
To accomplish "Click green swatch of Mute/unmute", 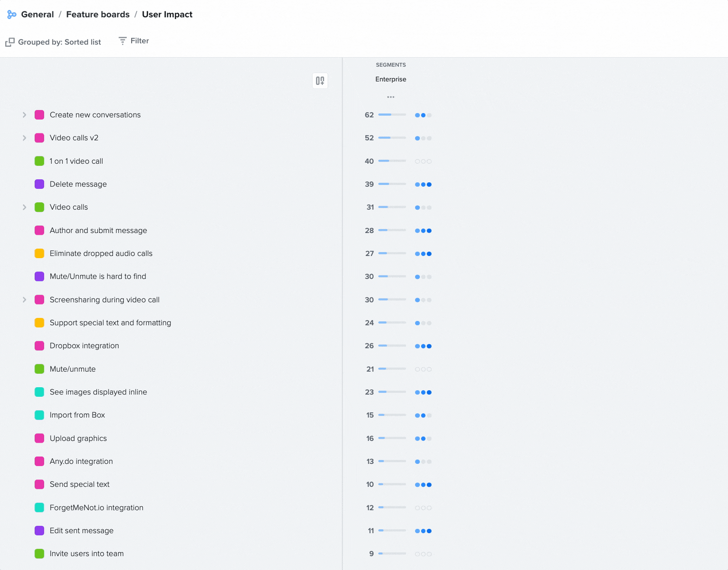I will 39,369.
